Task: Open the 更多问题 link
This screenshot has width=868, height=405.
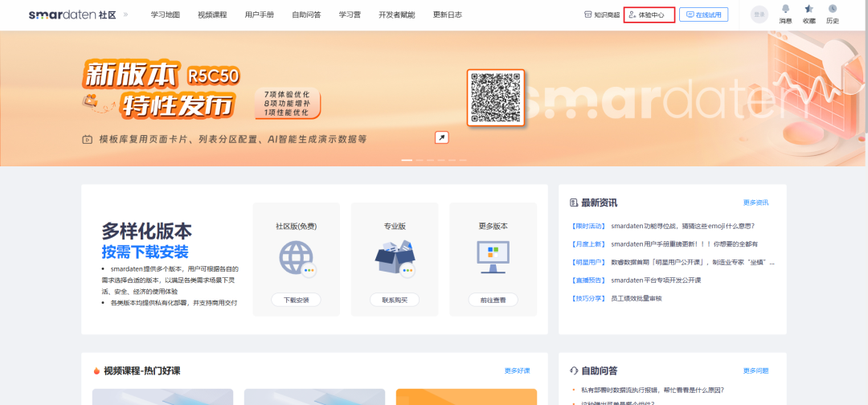Action: pos(755,370)
